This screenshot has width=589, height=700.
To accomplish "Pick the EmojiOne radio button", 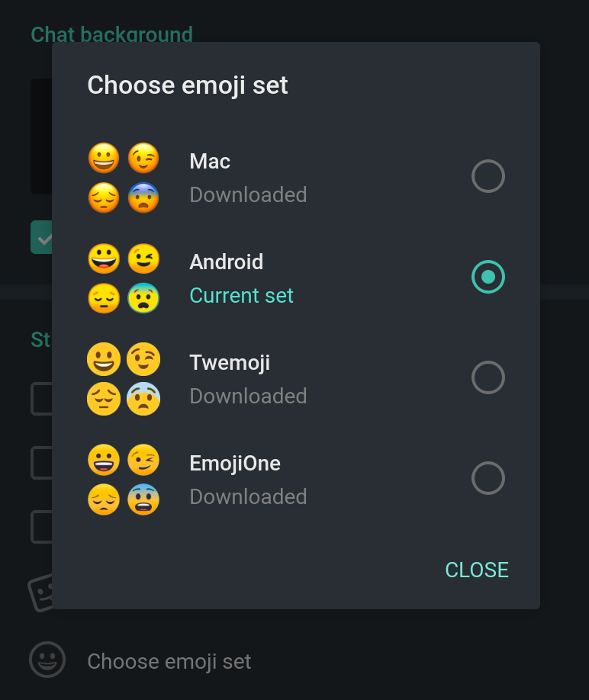I will [488, 478].
